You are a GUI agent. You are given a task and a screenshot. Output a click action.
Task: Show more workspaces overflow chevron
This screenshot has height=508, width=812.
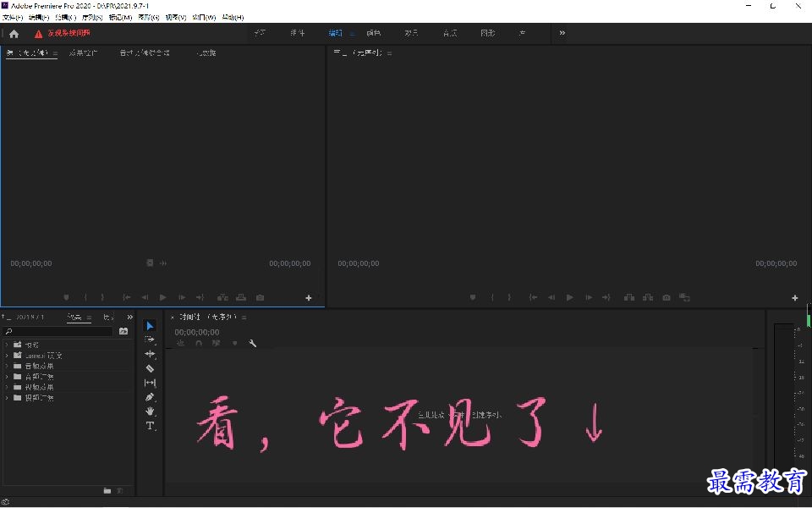tap(562, 33)
